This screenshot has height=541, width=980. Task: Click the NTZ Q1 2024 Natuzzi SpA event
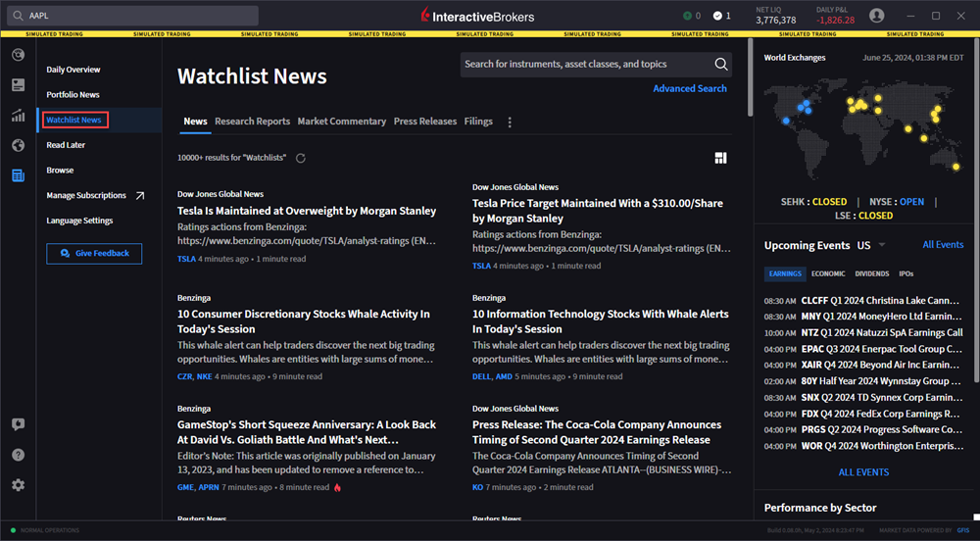pyautogui.click(x=863, y=333)
